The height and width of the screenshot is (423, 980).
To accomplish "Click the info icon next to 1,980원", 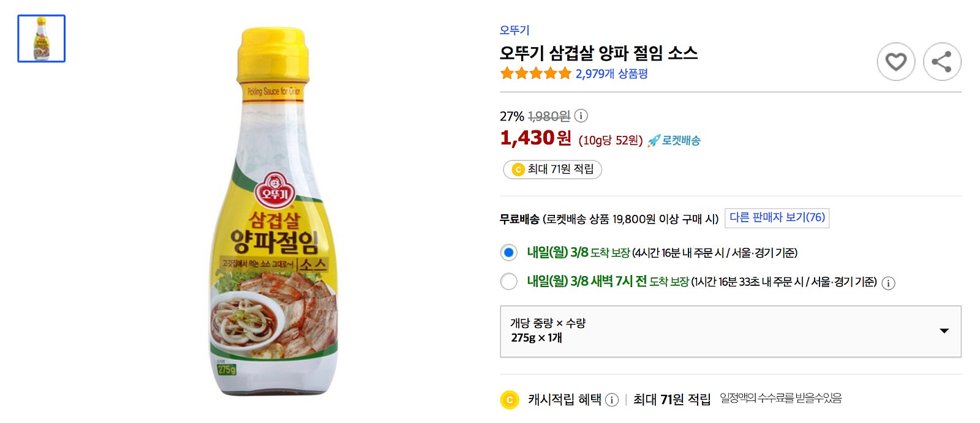I will (581, 116).
